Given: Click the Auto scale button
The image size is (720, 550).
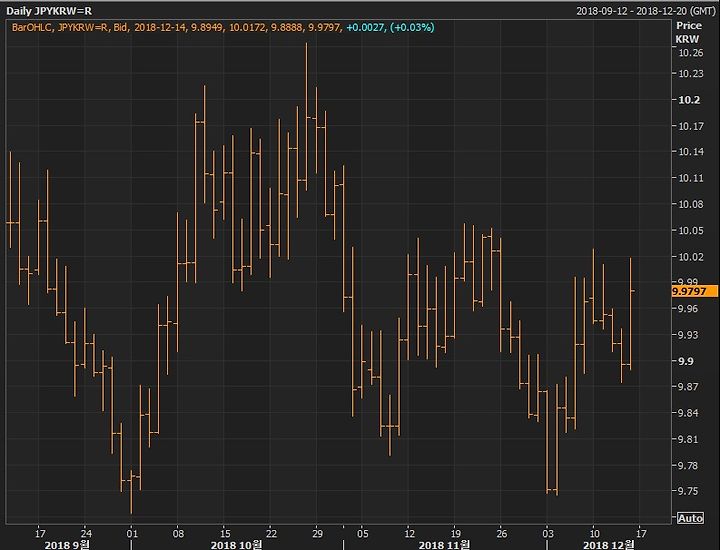Looking at the screenshot, I should 691,518.
